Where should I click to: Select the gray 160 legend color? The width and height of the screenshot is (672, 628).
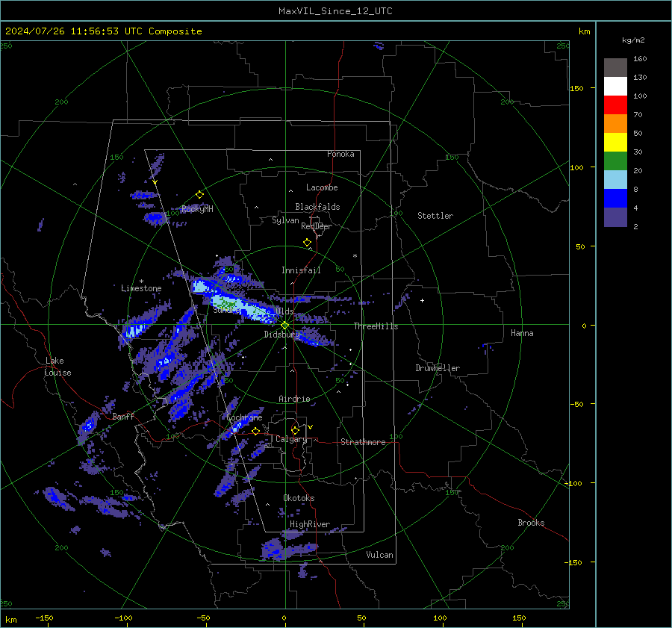pos(615,68)
